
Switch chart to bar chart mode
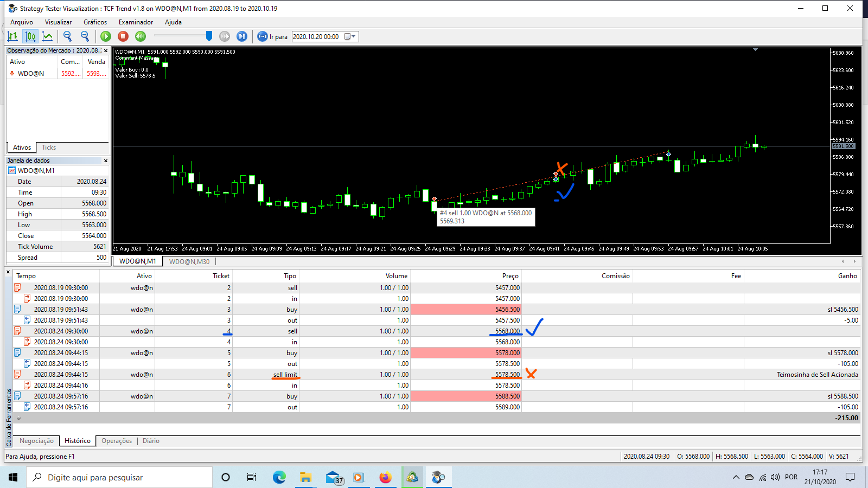13,36
